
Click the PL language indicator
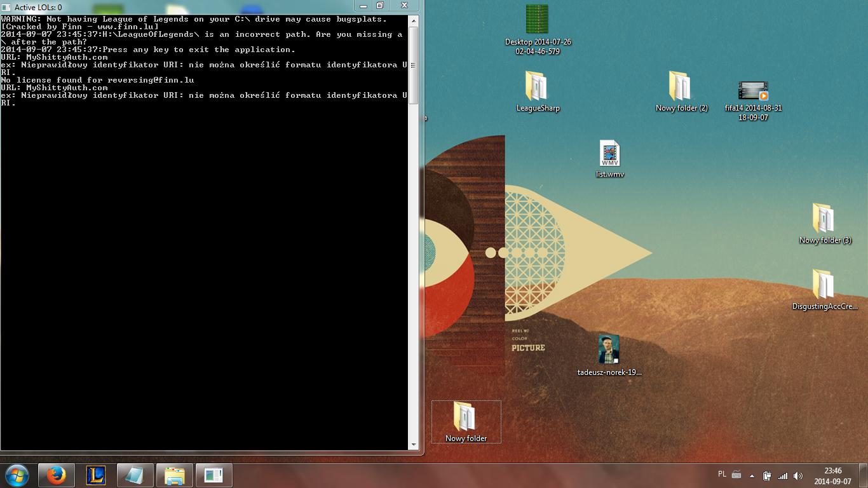(722, 474)
